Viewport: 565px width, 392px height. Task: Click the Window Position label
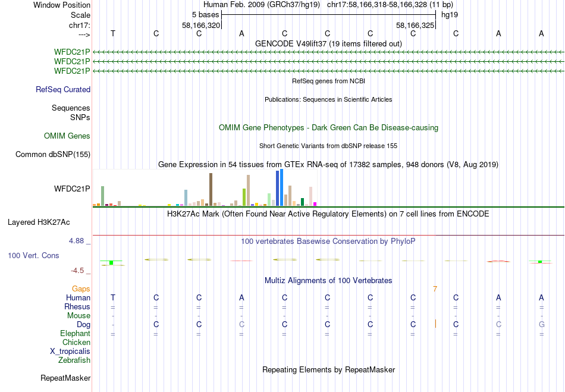click(x=62, y=5)
